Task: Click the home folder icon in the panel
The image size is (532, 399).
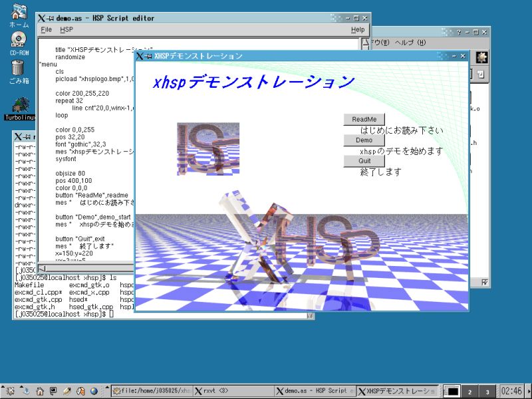Action: 39,391
